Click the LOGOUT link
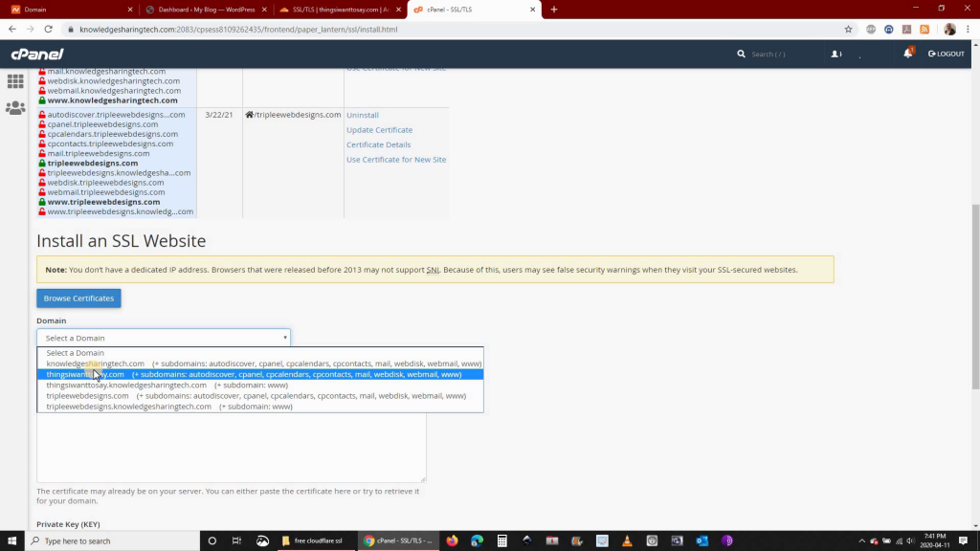 coord(947,54)
